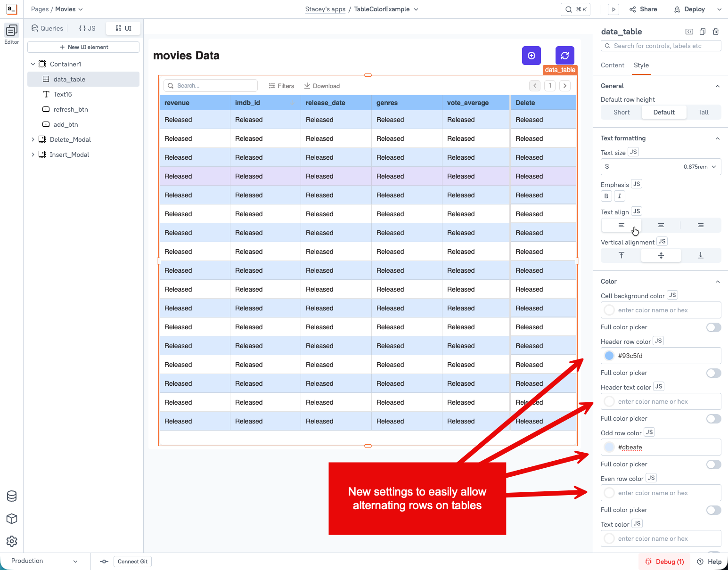Open the Datasources icon in left sidebar
Screen dimensions: 728x570
(12, 496)
